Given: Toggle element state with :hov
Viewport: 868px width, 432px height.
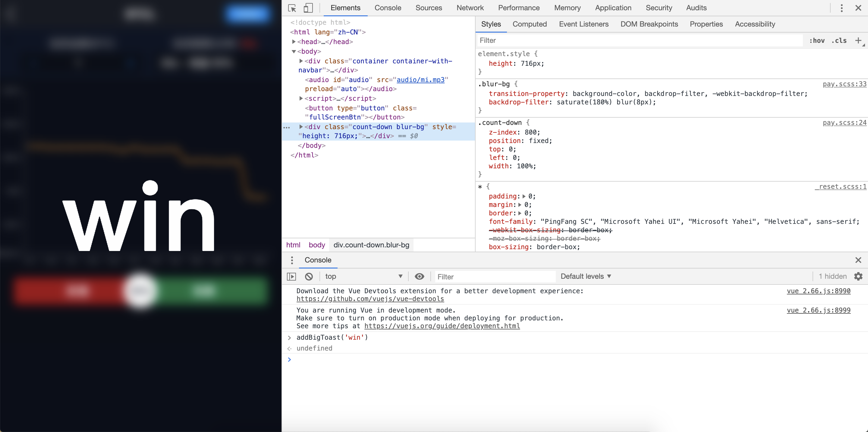Looking at the screenshot, I should click(x=817, y=40).
